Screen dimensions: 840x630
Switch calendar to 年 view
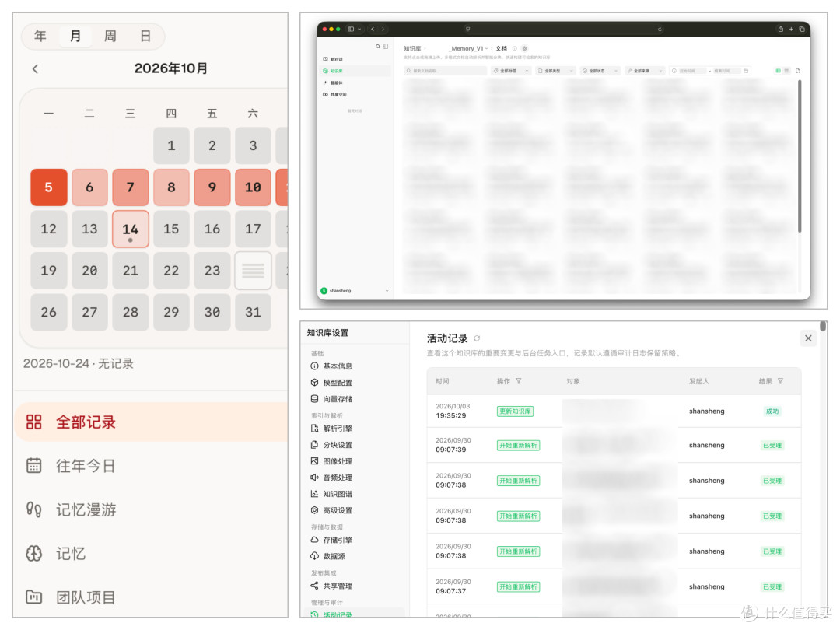[40, 36]
